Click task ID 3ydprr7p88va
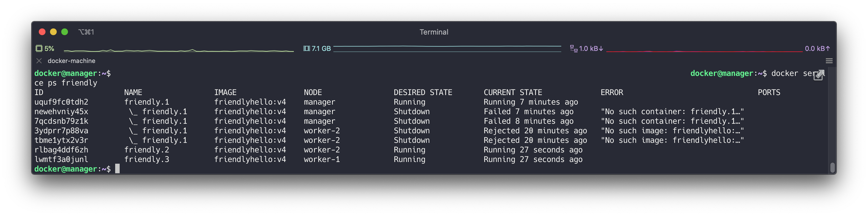 click(x=61, y=131)
